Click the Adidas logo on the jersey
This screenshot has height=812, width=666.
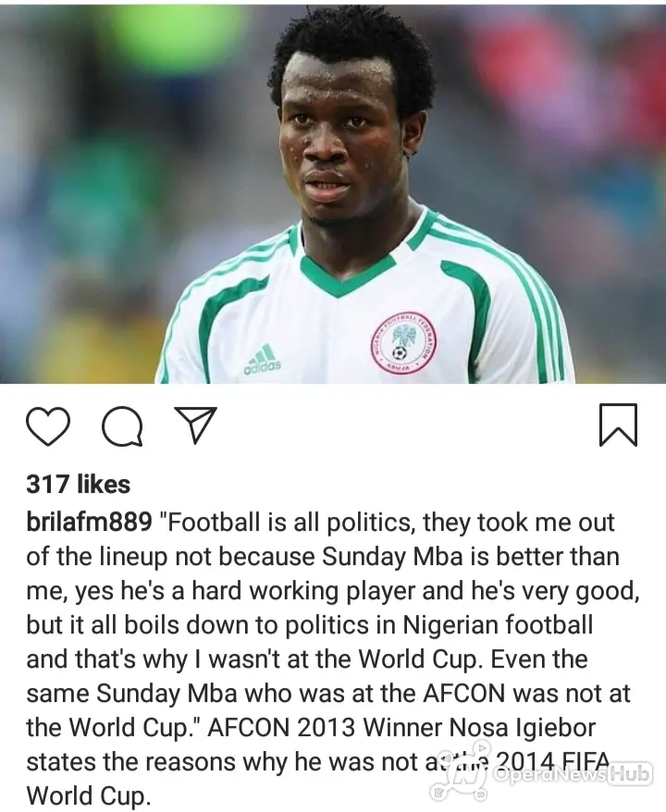tap(263, 358)
